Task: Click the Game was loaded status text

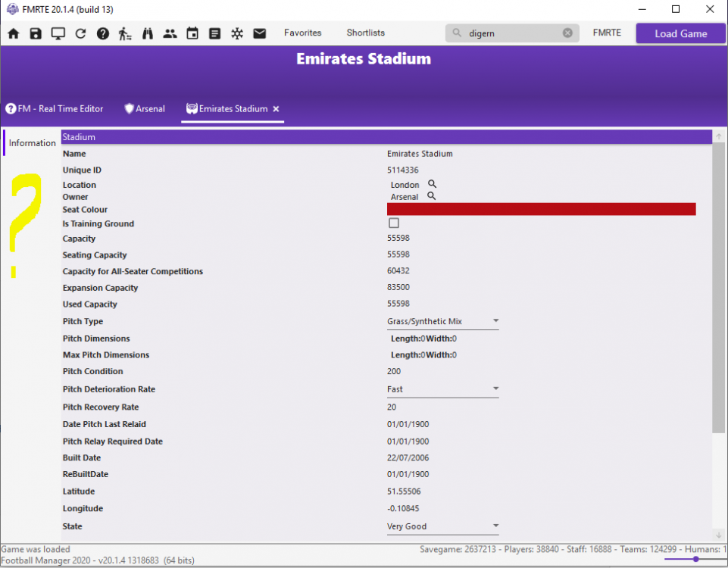Action: coord(36,549)
